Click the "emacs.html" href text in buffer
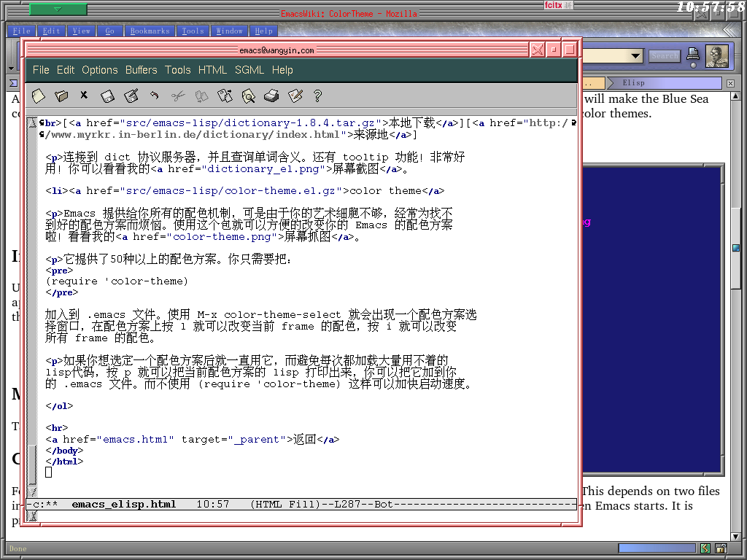This screenshot has width=747, height=560. coord(135,440)
